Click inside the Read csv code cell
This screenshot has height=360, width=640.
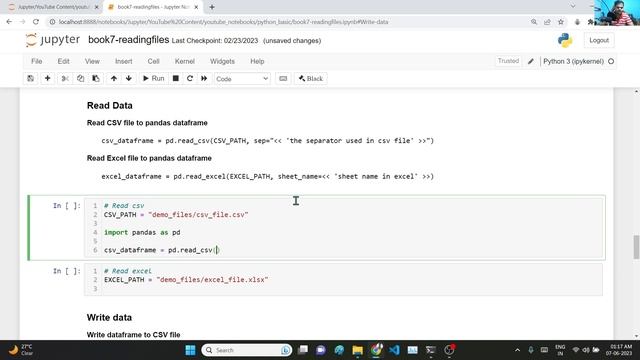point(343,228)
